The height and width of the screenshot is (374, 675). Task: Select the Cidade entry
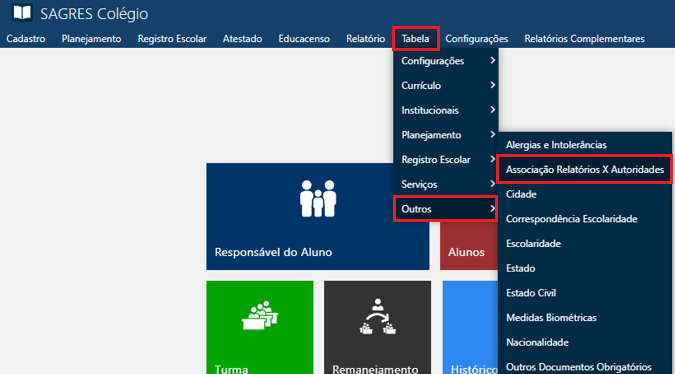(585, 194)
